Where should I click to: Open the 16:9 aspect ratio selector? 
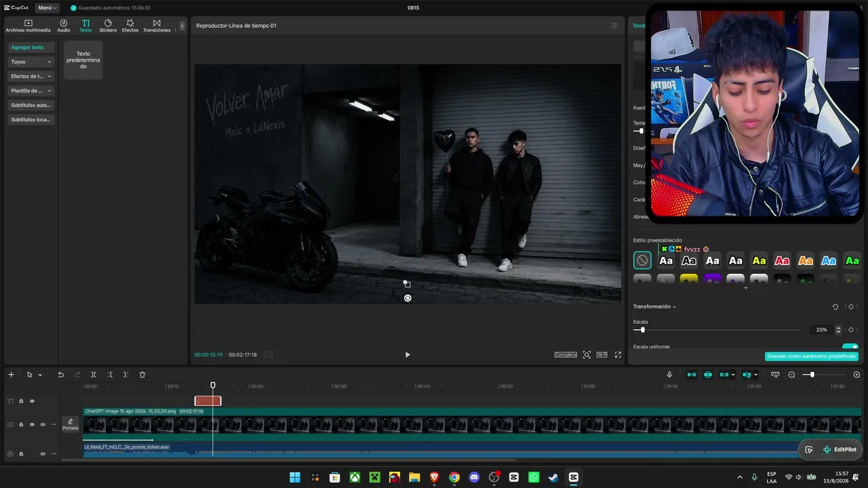601,354
